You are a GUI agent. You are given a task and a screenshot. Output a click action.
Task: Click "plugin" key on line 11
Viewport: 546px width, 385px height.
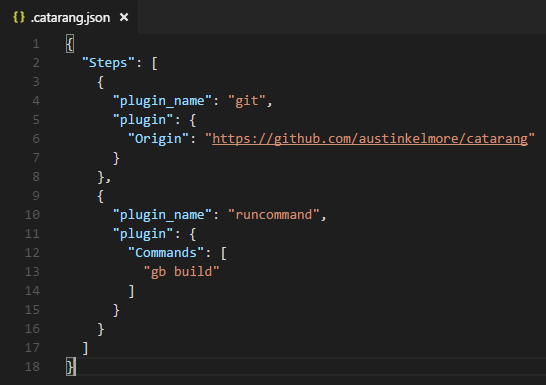pos(143,234)
